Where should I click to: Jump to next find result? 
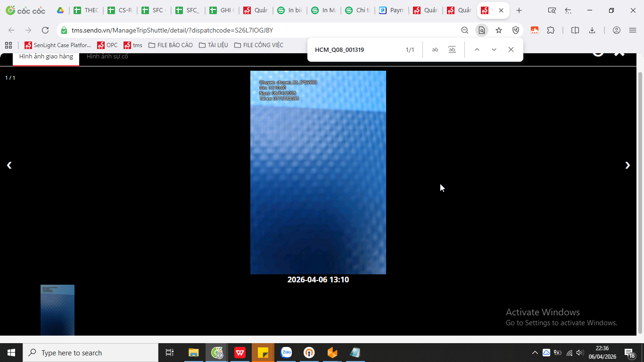[x=494, y=49]
